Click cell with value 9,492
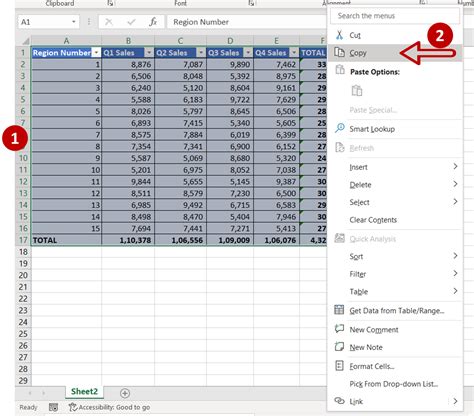 tap(180, 205)
